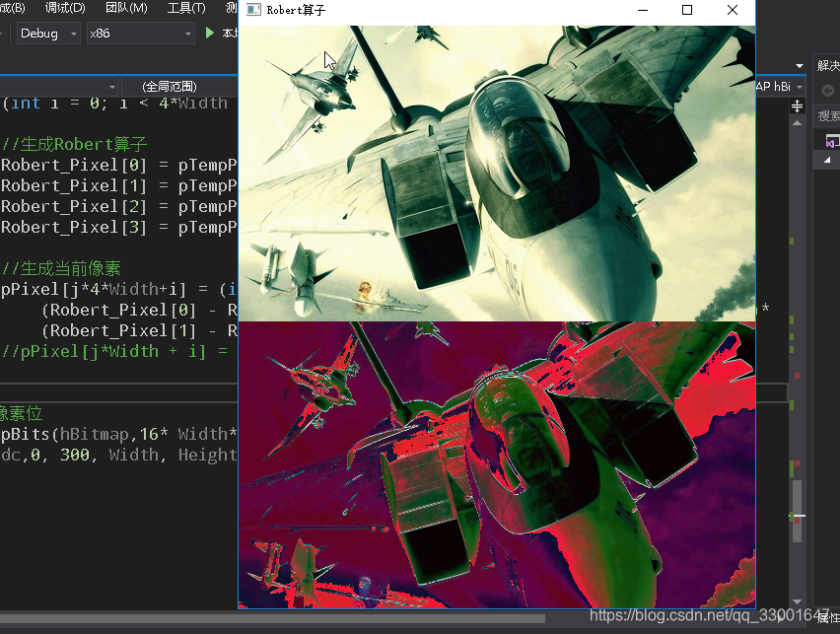
Task: Click the comment //生成当前像素
Action: [x=61, y=268]
